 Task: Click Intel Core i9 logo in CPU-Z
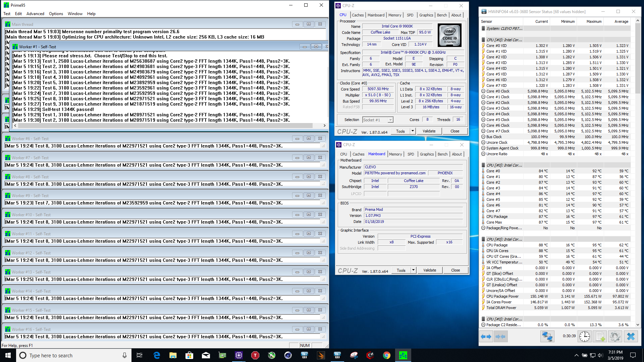(x=450, y=35)
